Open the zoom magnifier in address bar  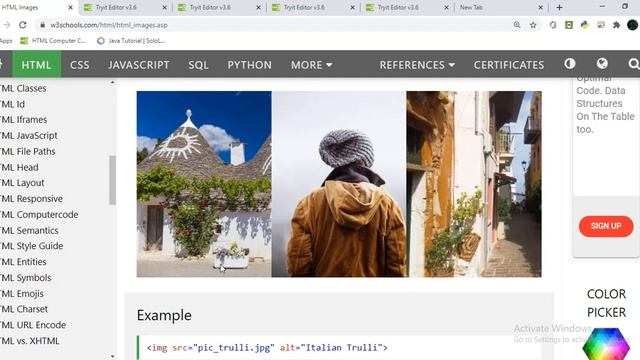(x=517, y=25)
